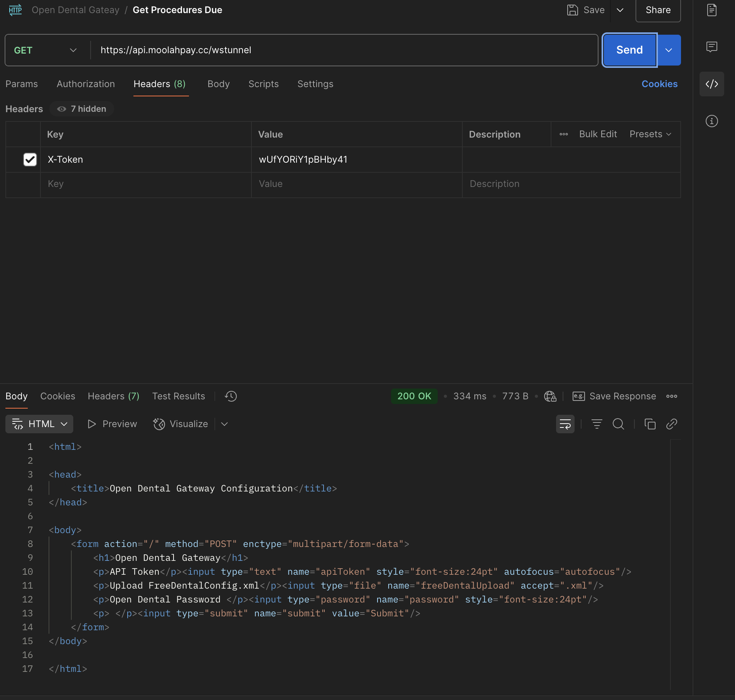Filter the response with filter icon
This screenshot has width=735, height=700.
tap(597, 424)
